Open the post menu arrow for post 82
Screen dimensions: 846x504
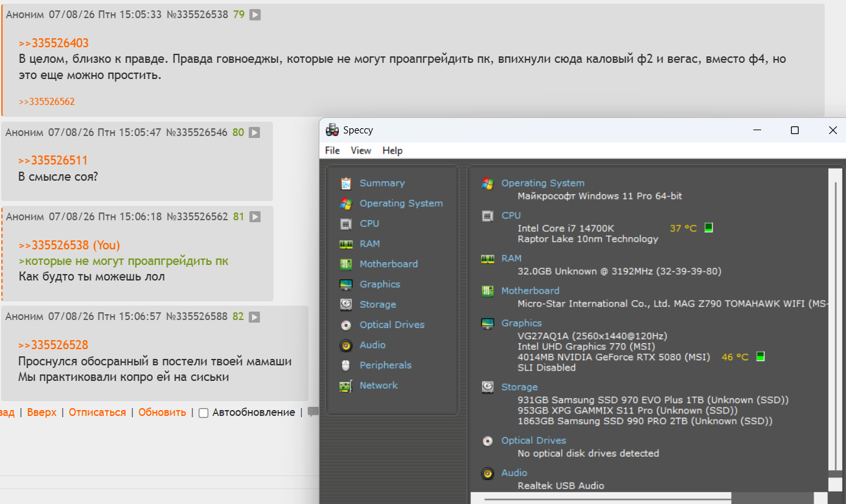click(255, 317)
